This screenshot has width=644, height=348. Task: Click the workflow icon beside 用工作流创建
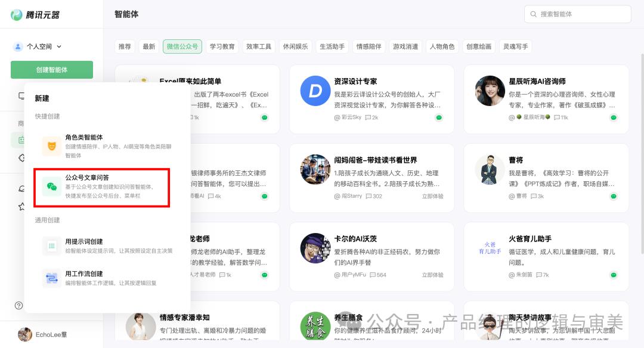coord(52,278)
